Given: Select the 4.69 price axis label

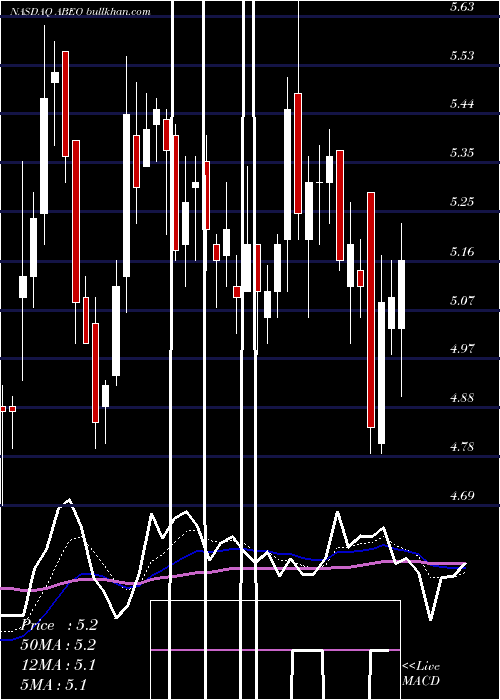Looking at the screenshot, I should (x=462, y=496).
